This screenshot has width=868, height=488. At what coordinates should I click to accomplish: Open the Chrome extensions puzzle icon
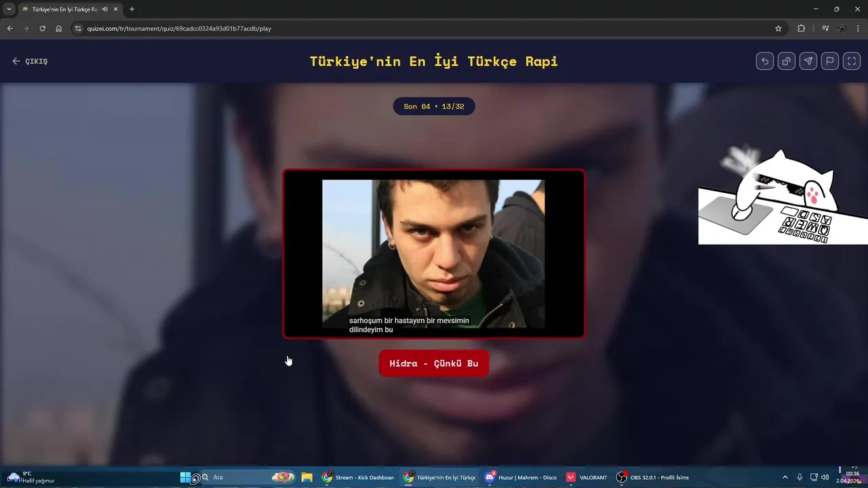[x=802, y=28]
